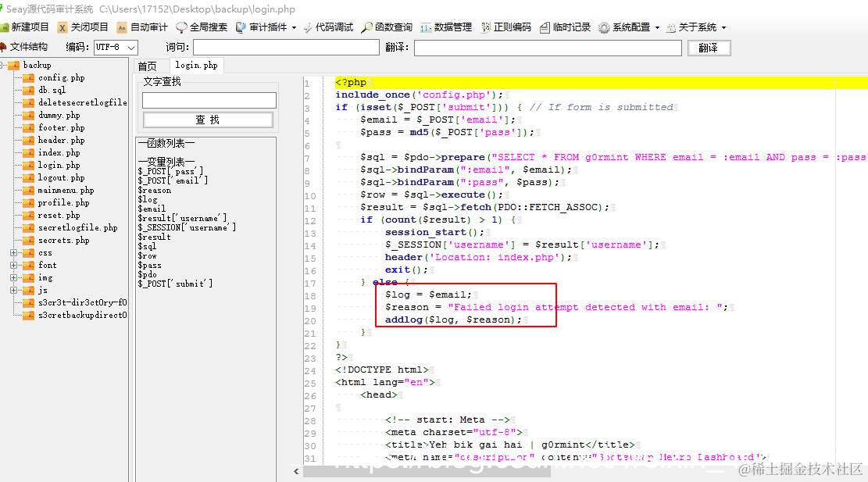Expand the js folder
Image resolution: width=868 pixels, height=482 pixels.
[13, 290]
